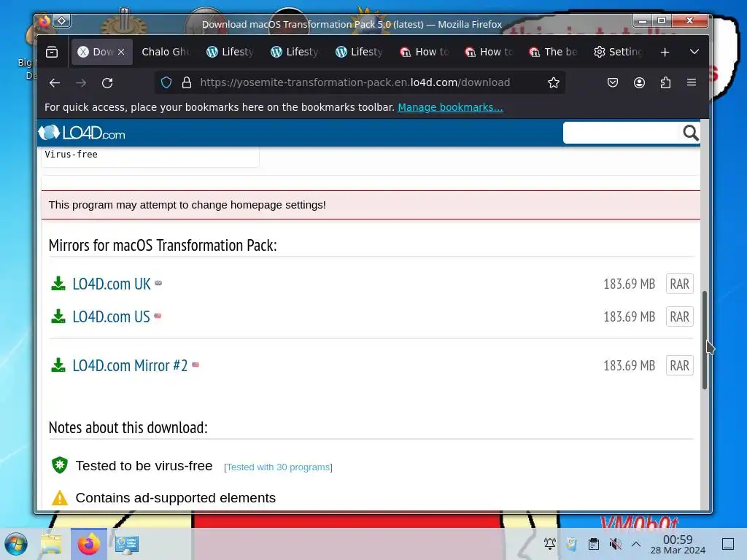Open the computer monitor taskbar app
The width and height of the screenshot is (747, 560).
(126, 544)
